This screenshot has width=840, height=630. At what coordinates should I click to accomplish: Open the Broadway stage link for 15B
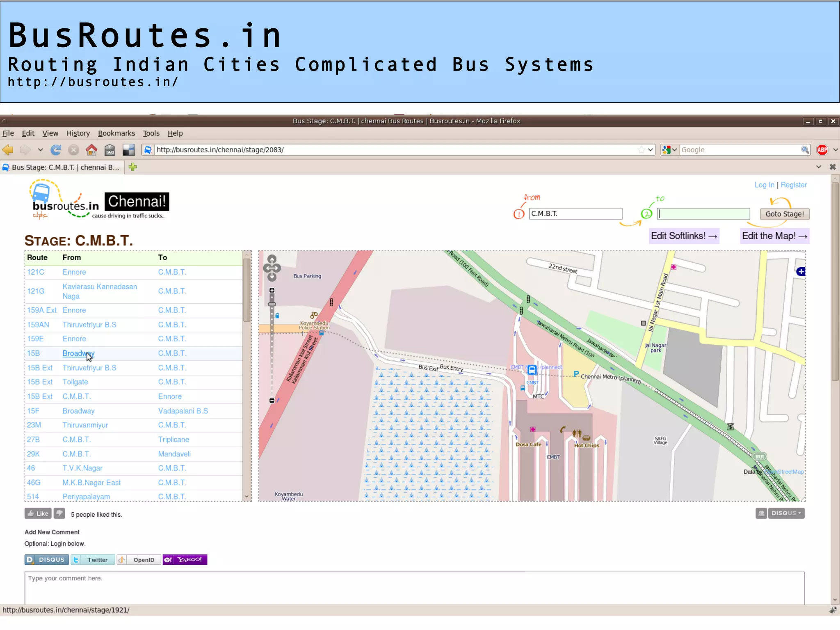click(x=78, y=353)
